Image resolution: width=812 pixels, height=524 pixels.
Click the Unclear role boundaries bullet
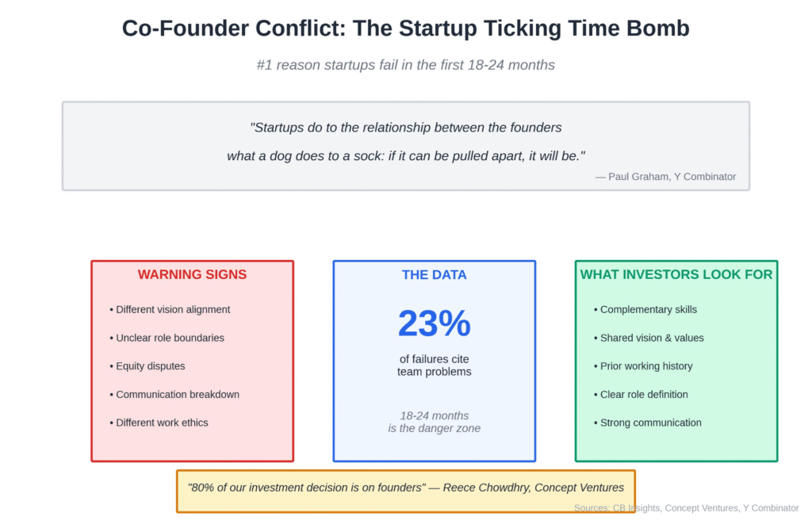click(x=170, y=338)
